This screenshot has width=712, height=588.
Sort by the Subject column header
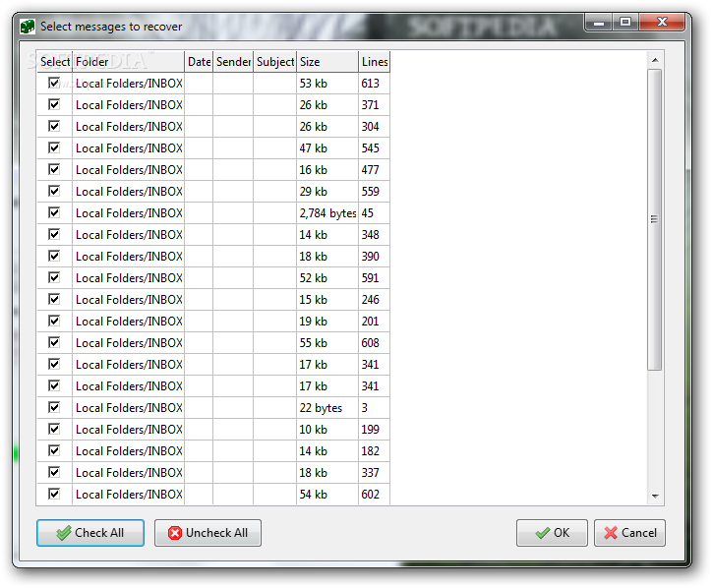coord(275,62)
